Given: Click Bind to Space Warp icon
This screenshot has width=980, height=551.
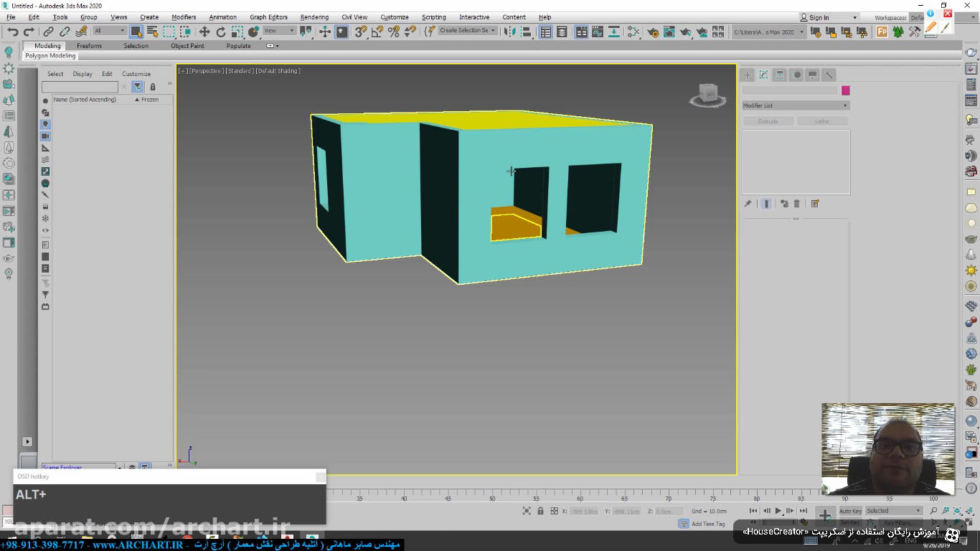Looking at the screenshot, I should [x=81, y=32].
